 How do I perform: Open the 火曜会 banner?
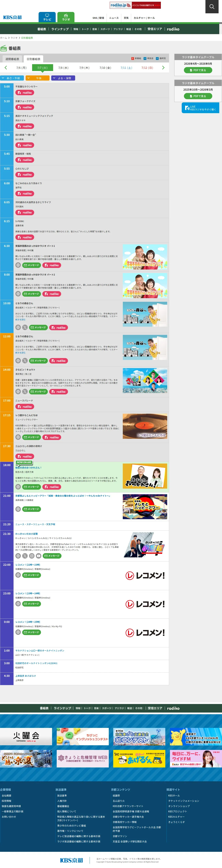coord(26,736)
